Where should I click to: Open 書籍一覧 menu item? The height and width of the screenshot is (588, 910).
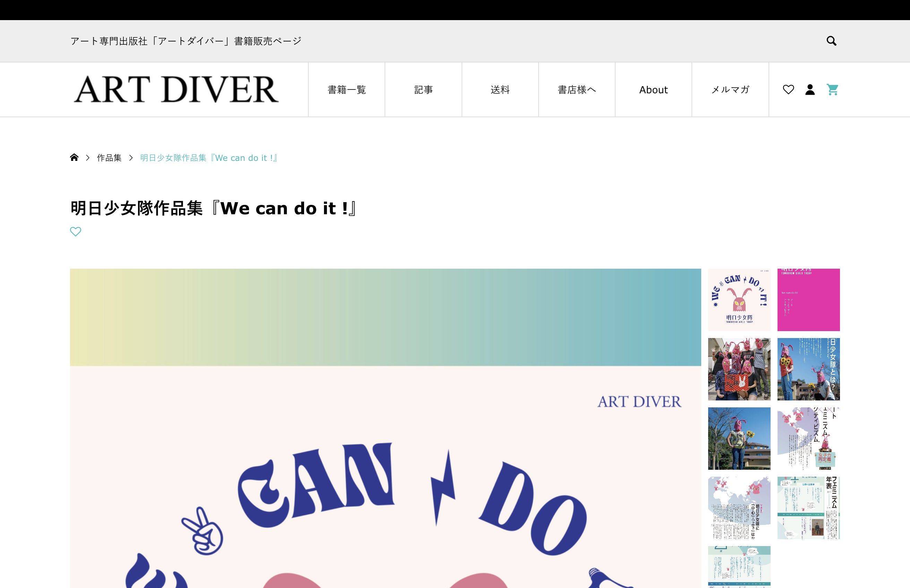point(346,90)
